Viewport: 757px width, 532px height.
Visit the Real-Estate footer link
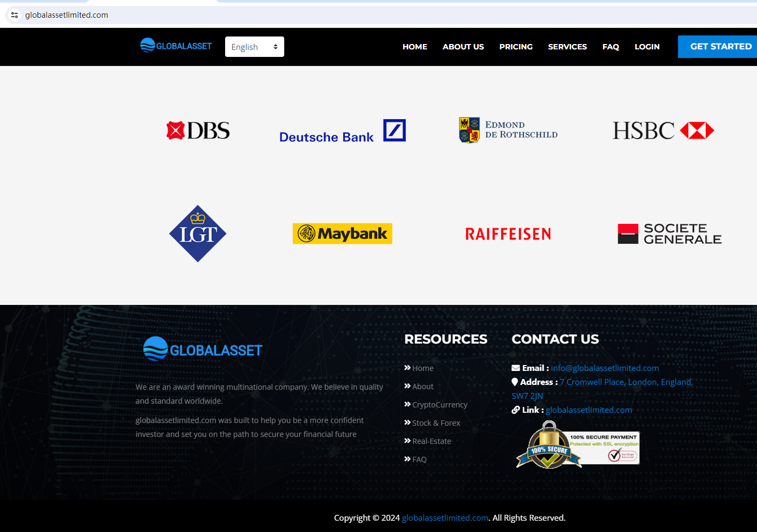click(x=432, y=441)
